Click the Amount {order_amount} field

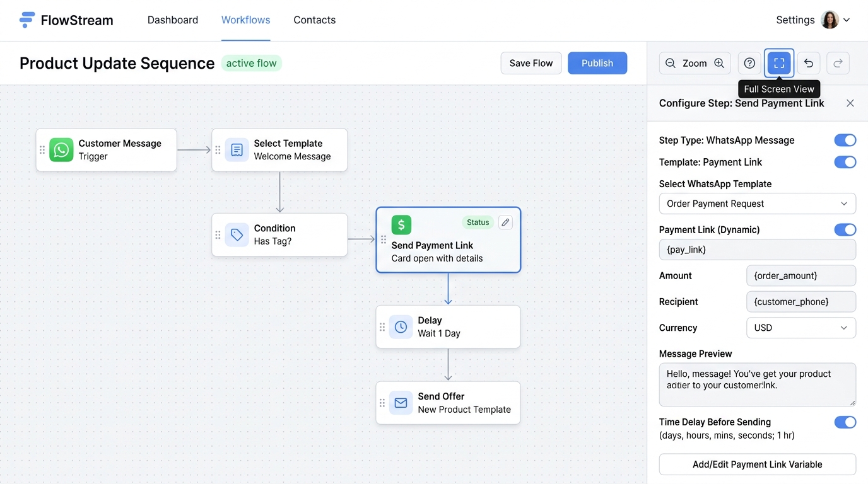[x=801, y=275]
